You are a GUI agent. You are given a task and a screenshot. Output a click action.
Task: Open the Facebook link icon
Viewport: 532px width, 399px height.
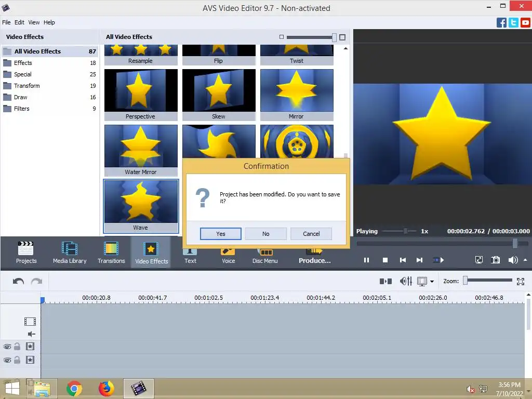pyautogui.click(x=501, y=23)
